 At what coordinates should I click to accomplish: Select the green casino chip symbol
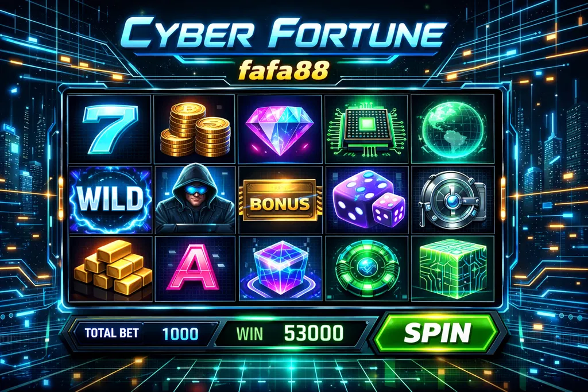pos(367,269)
